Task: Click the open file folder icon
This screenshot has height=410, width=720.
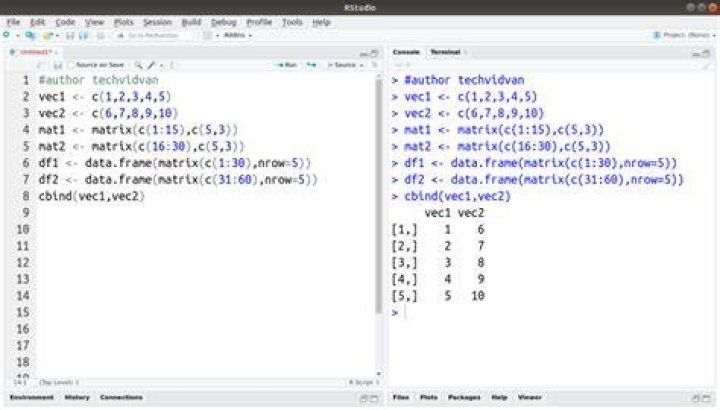Action: (47, 35)
